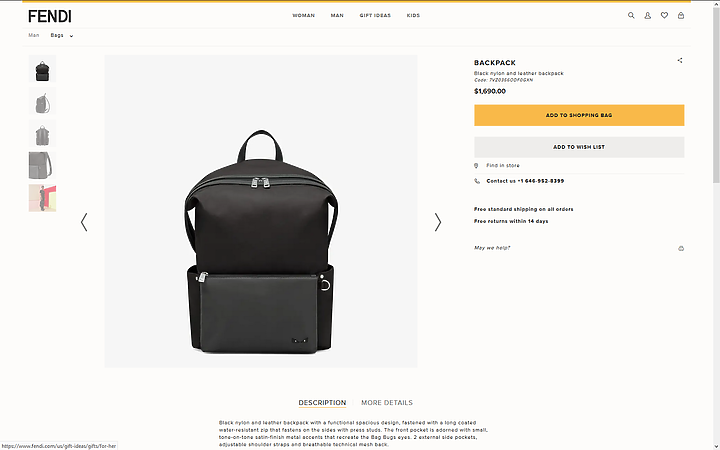The width and height of the screenshot is (720, 450).
Task: Click the location pin Find in store icon
Action: point(476,166)
